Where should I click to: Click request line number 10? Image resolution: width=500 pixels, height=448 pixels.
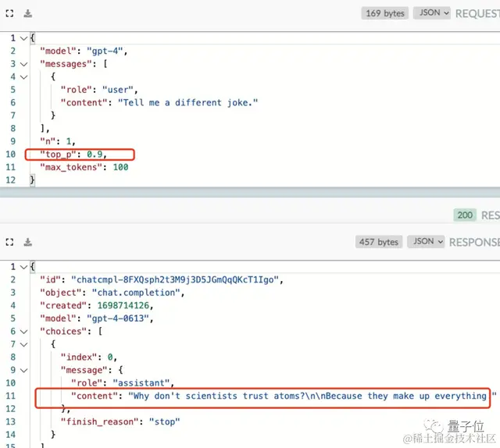(x=10, y=155)
